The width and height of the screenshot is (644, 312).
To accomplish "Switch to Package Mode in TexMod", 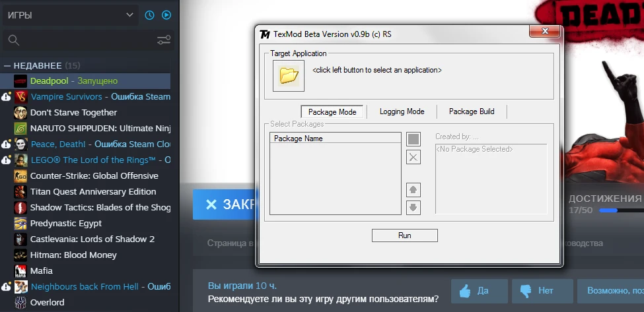I will [332, 112].
